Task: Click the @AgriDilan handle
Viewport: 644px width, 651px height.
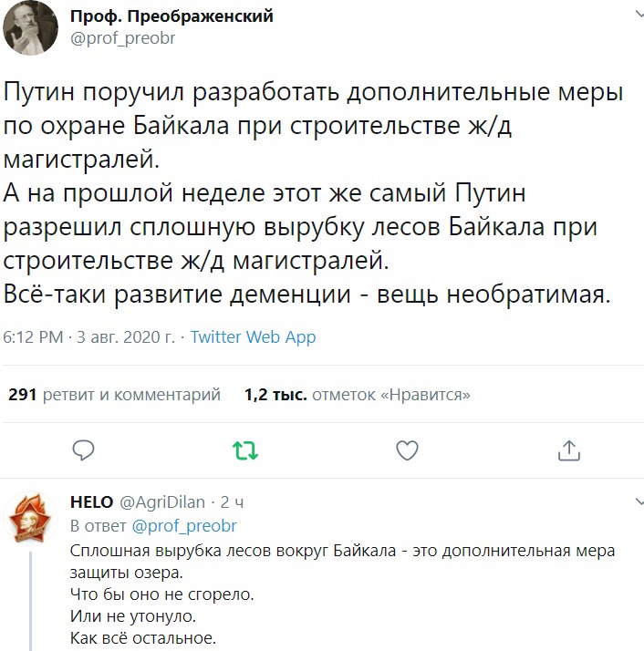Action: click(161, 502)
